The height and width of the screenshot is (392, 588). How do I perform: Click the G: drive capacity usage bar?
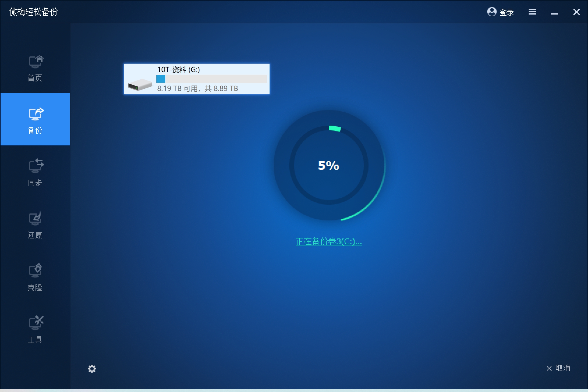click(x=212, y=79)
